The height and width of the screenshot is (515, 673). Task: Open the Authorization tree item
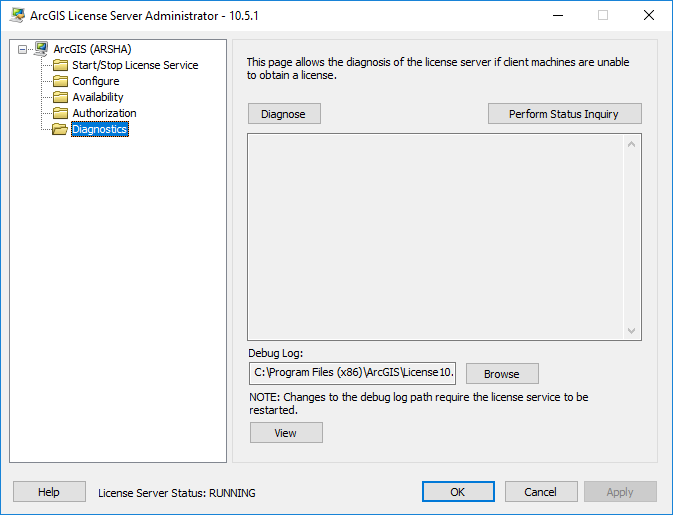[x=104, y=113]
